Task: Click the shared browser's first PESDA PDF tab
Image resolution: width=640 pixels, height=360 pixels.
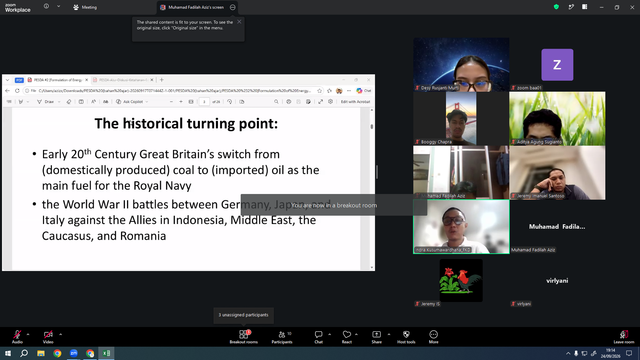Action: (57, 80)
